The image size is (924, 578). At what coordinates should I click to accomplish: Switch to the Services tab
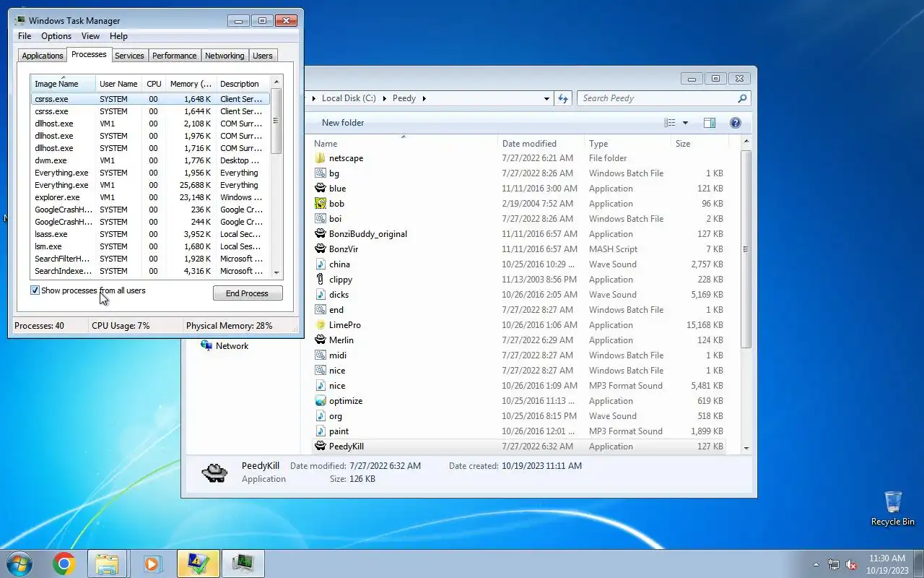pyautogui.click(x=129, y=56)
